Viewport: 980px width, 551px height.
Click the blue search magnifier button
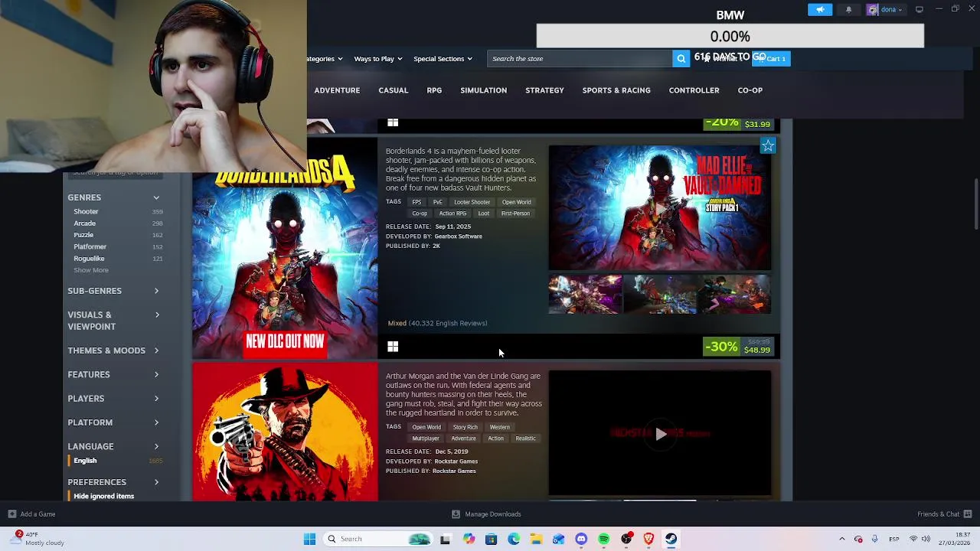[681, 59]
